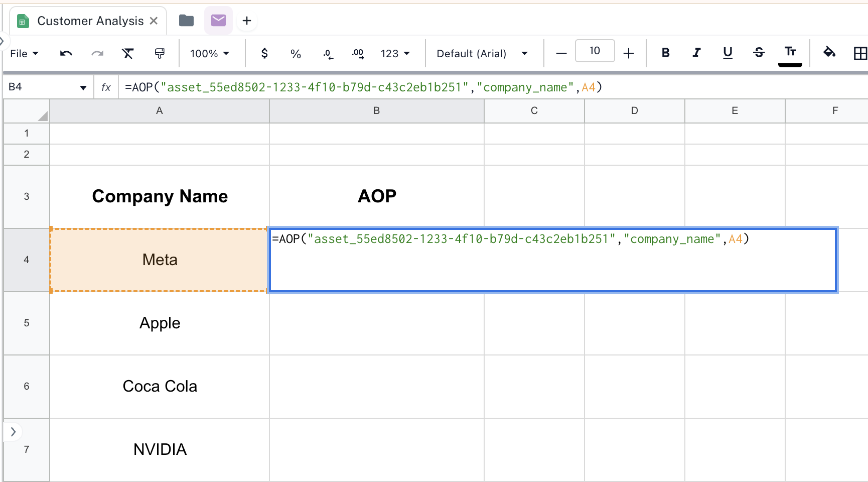Select column C header
The width and height of the screenshot is (868, 482).
(534, 111)
